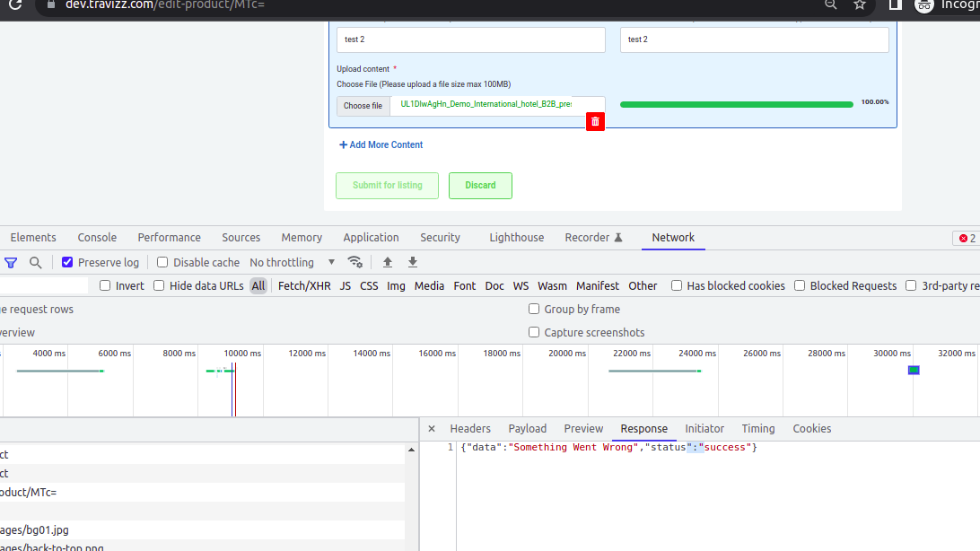Enable 3rd-party requests checkbox
The image size is (980, 551).
tap(911, 285)
